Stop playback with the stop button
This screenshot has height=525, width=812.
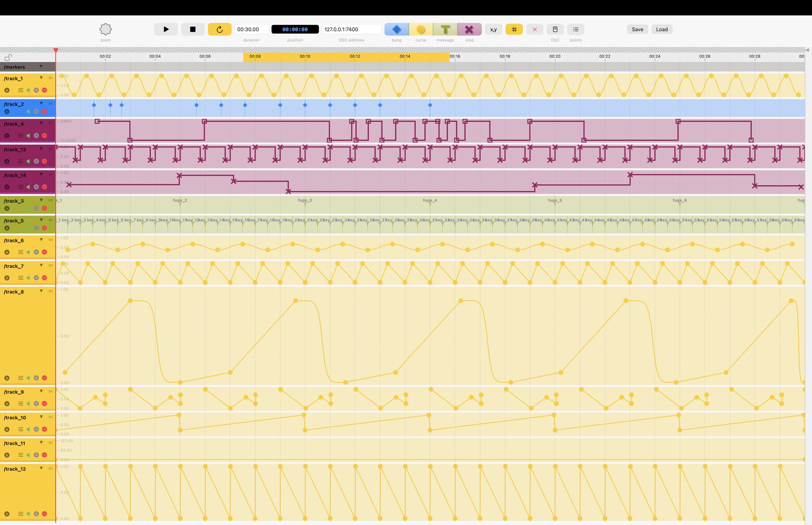(x=193, y=29)
